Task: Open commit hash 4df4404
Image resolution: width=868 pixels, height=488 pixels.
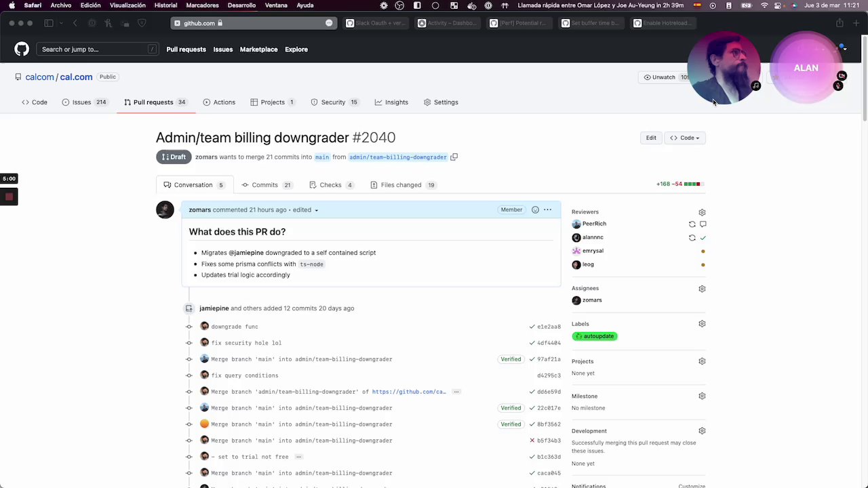Action: 549,343
